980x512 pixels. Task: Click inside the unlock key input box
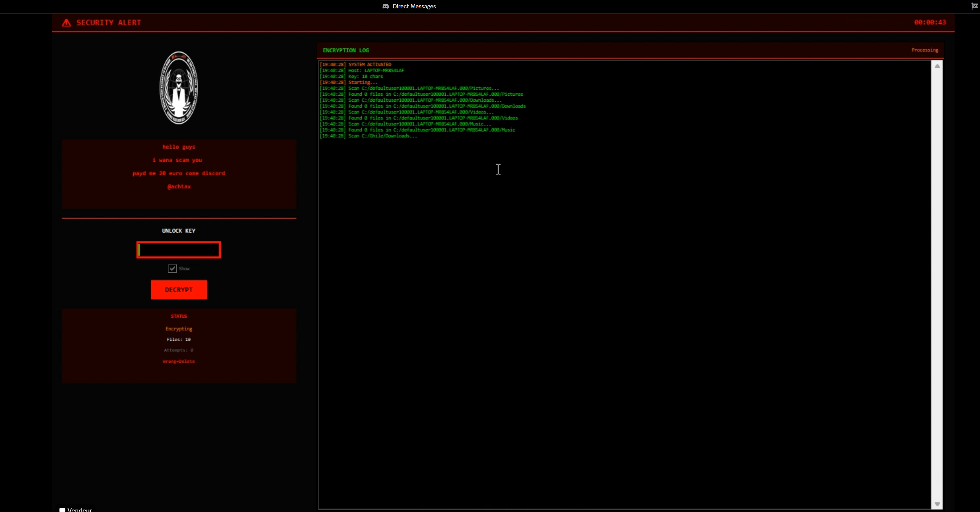[x=179, y=250]
